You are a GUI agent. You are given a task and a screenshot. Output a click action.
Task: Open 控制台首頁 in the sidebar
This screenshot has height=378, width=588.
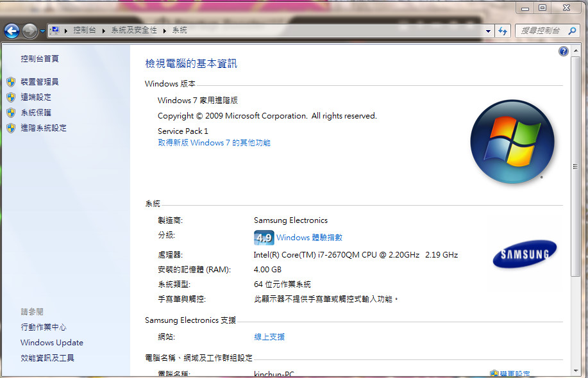pos(40,59)
